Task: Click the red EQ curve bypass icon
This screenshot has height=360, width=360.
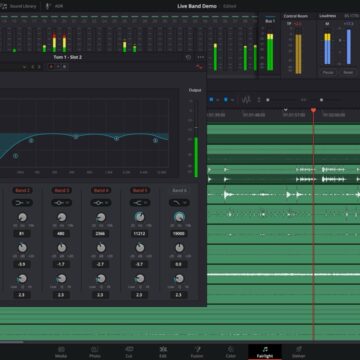Action: (199, 67)
